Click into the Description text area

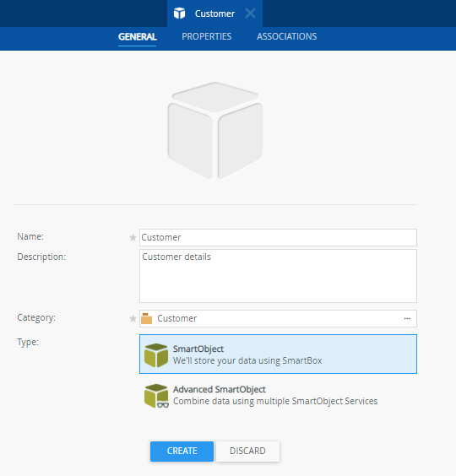click(x=278, y=276)
